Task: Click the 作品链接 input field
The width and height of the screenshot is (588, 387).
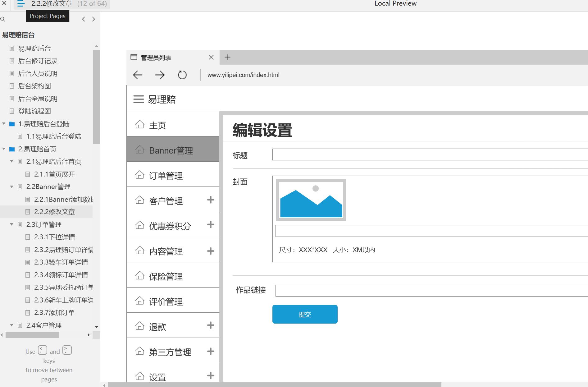Action: point(432,291)
